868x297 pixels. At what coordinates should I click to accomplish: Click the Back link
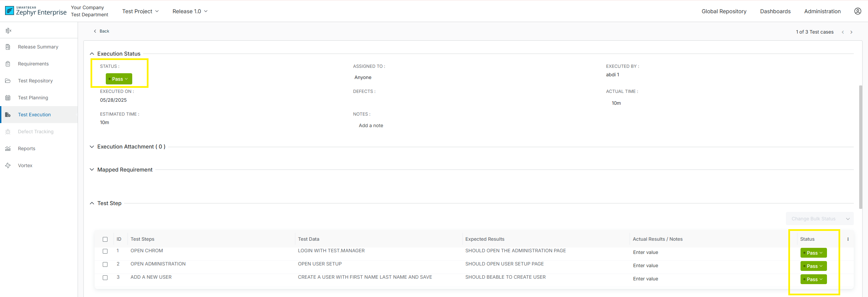pos(101,31)
